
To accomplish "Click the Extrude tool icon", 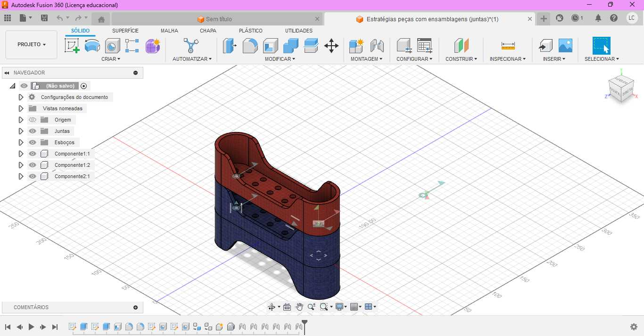I will 92,46.
